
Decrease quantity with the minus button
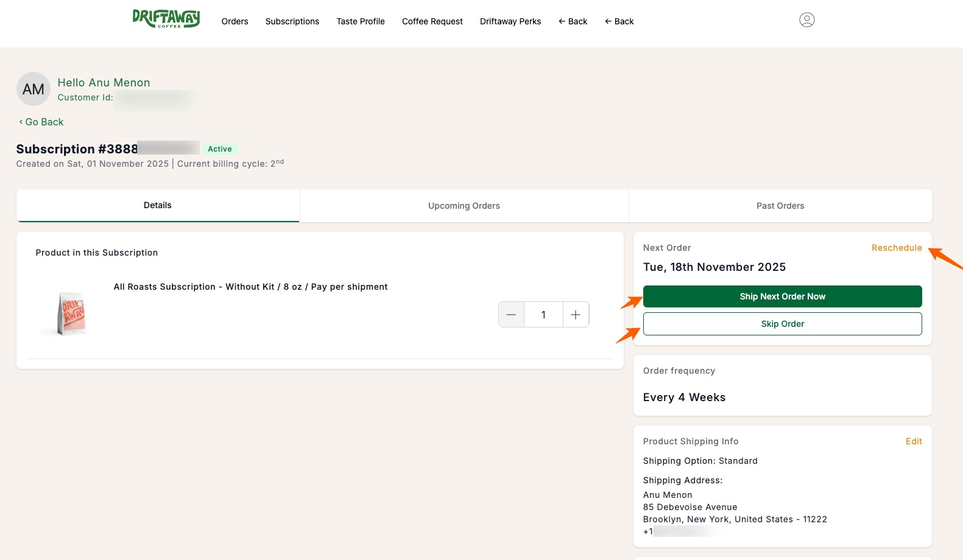511,315
